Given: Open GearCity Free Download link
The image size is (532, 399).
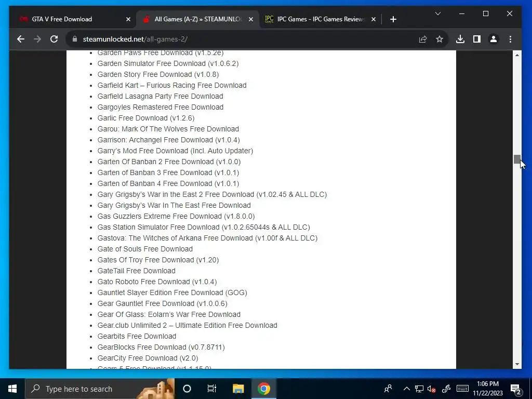Looking at the screenshot, I should pos(148,358).
